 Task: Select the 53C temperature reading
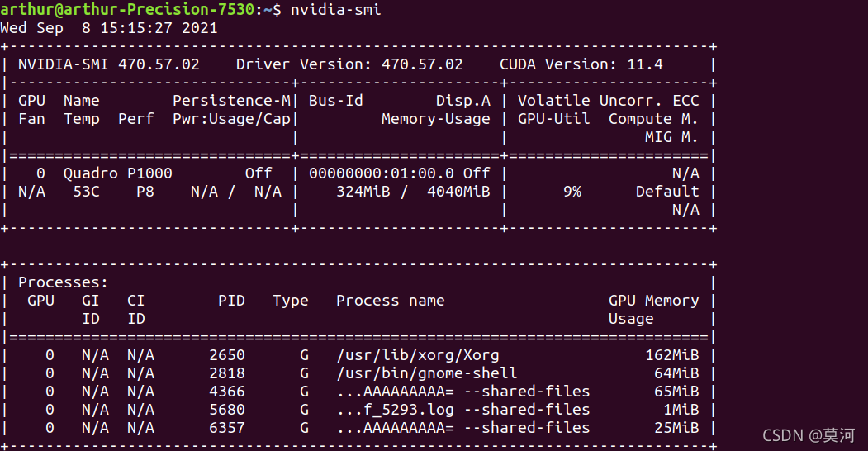click(87, 192)
